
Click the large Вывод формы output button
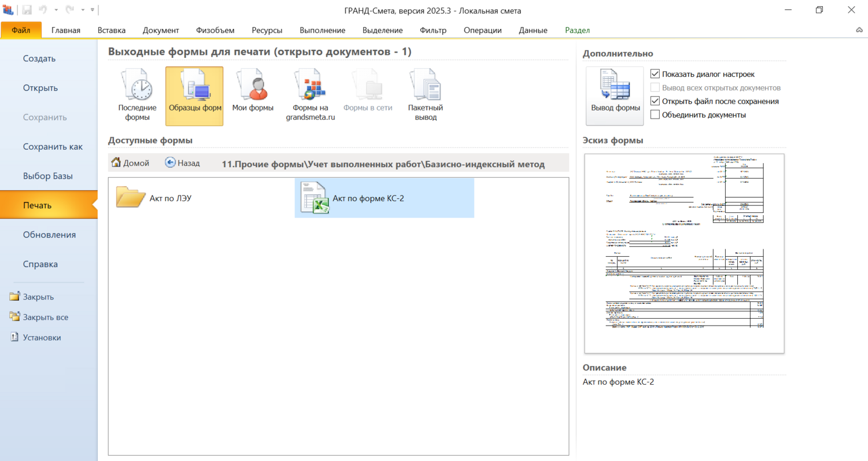[615, 96]
